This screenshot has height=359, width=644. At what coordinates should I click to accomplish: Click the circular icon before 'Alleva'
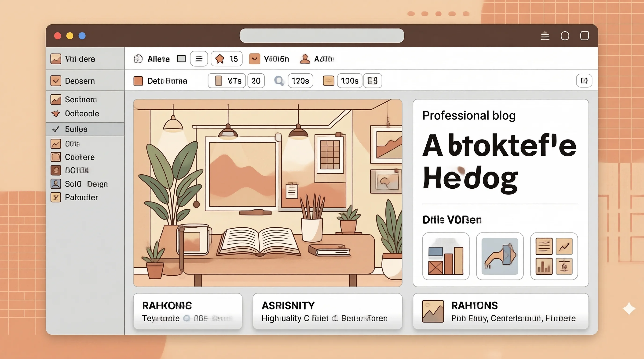coord(138,59)
